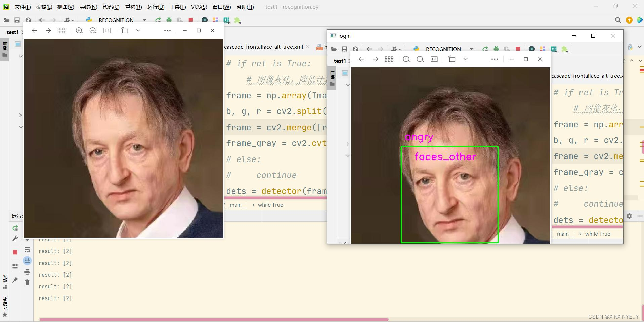Open the 导航(N) menu
The height and width of the screenshot is (322, 644).
[x=89, y=7]
